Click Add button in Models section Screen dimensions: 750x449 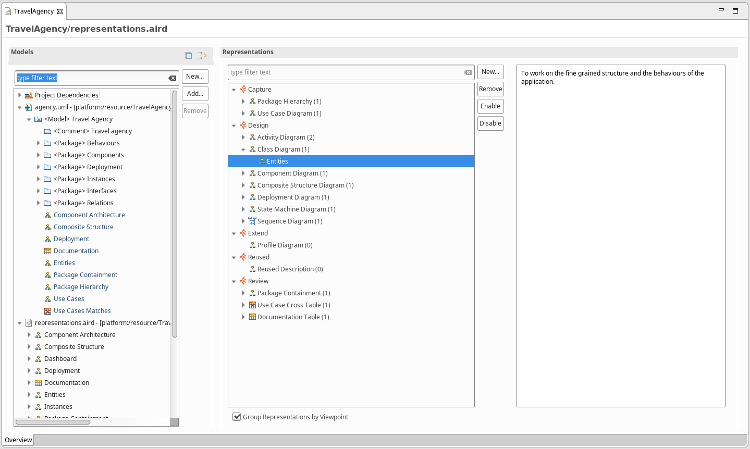pyautogui.click(x=195, y=94)
